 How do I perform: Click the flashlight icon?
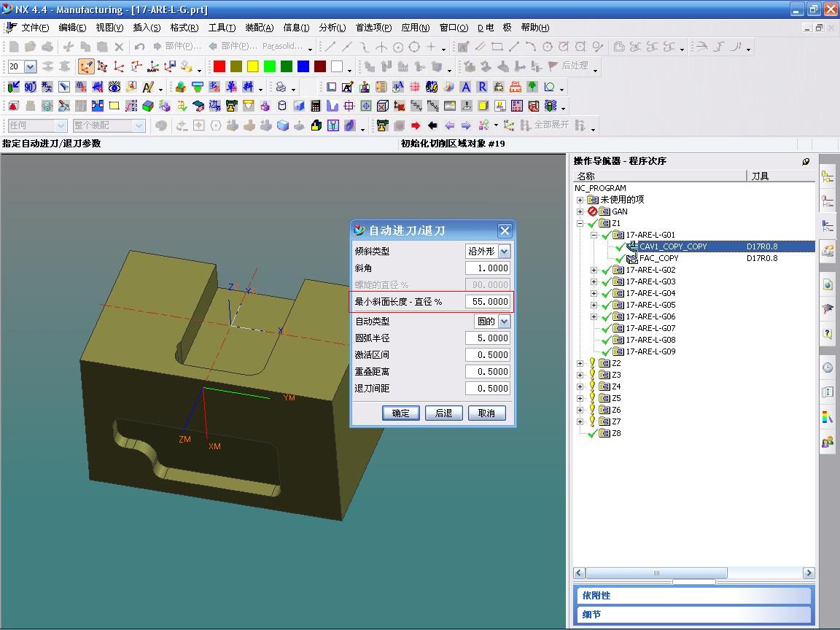pyautogui.click(x=64, y=87)
